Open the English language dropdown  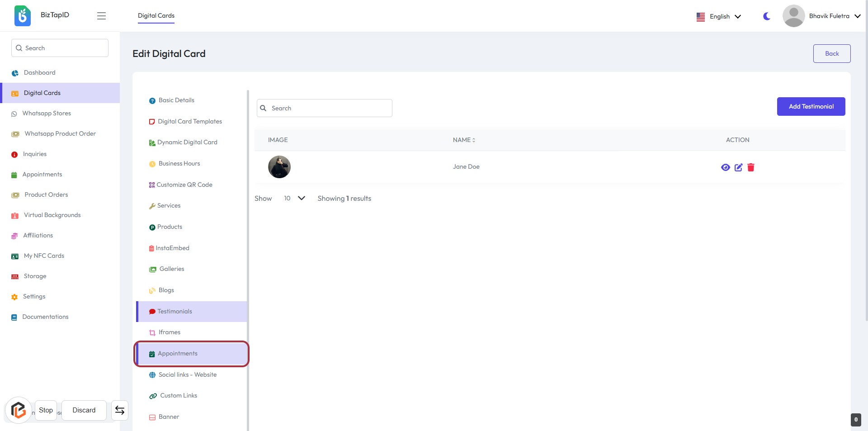(x=719, y=16)
